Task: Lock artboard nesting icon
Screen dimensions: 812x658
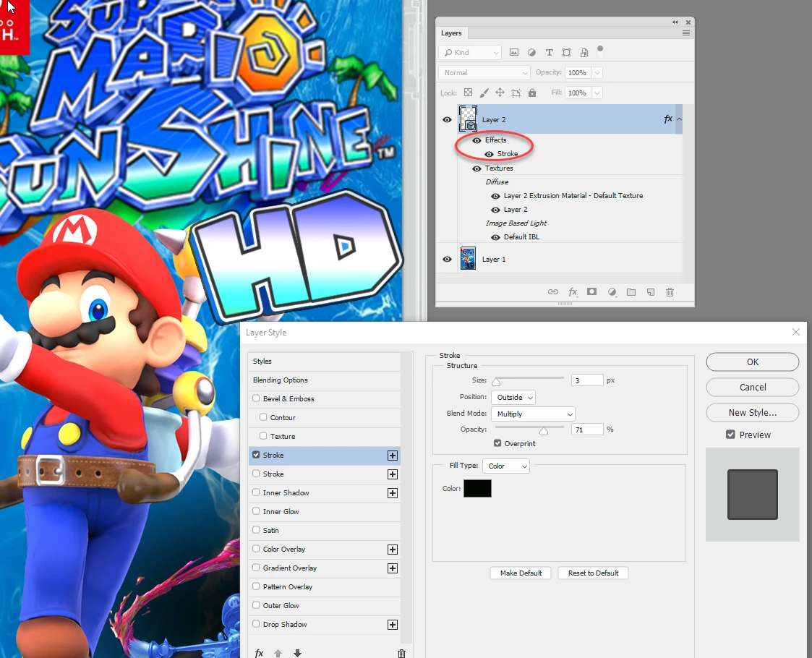Action: pos(516,93)
